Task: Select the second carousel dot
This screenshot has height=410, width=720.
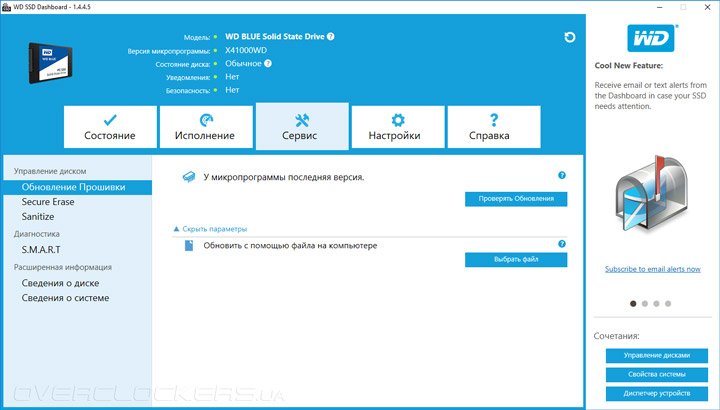Action: point(645,303)
